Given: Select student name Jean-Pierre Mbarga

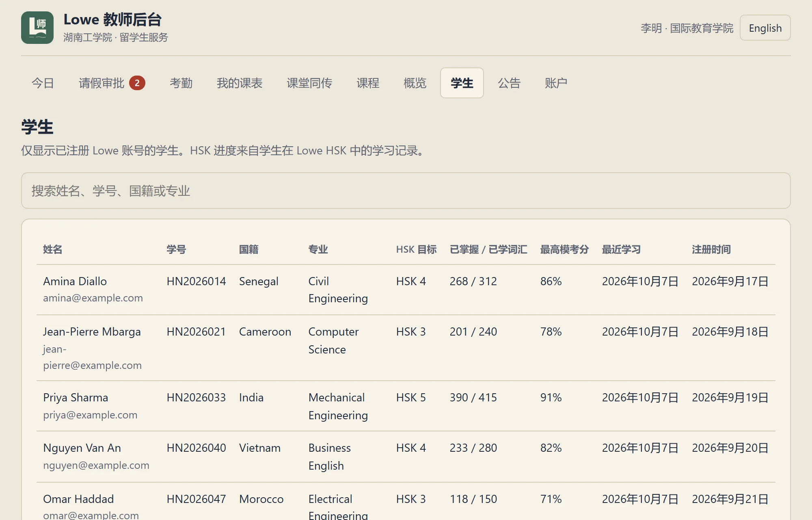Looking at the screenshot, I should [92, 331].
